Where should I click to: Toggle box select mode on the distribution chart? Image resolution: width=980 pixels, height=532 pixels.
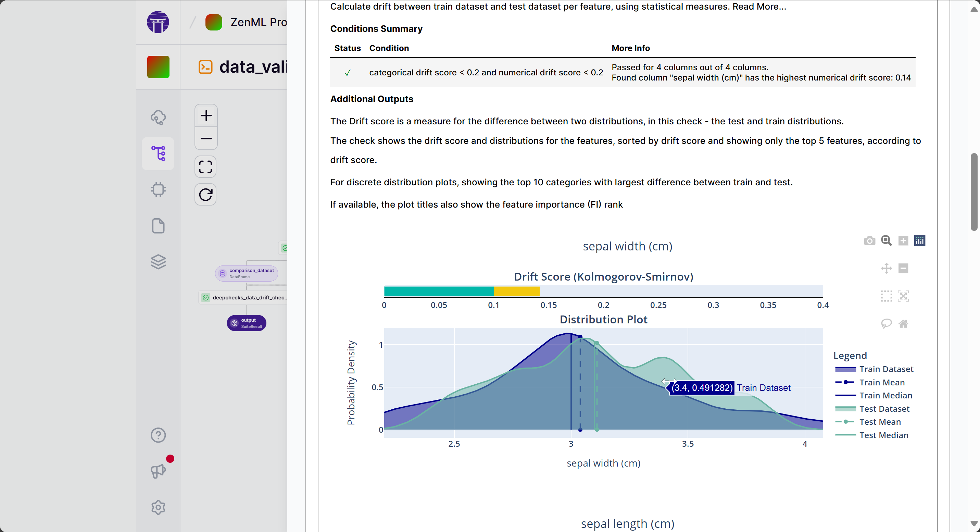[887, 296]
